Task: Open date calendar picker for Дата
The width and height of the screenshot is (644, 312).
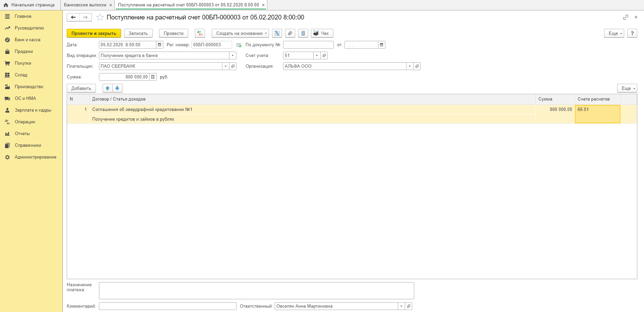Action: coord(160,45)
